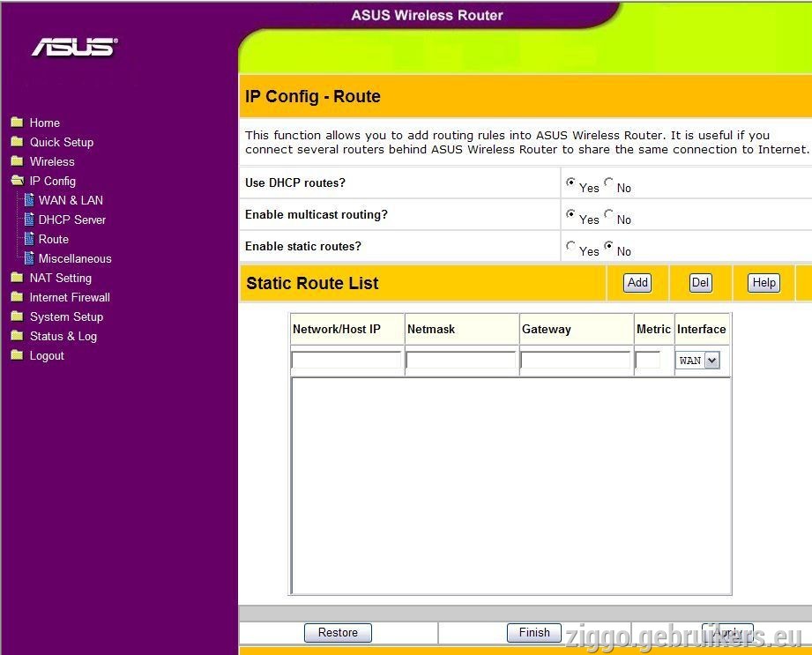This screenshot has height=655, width=812.
Task: Open the Internet Firewall menu
Action: [x=70, y=297]
